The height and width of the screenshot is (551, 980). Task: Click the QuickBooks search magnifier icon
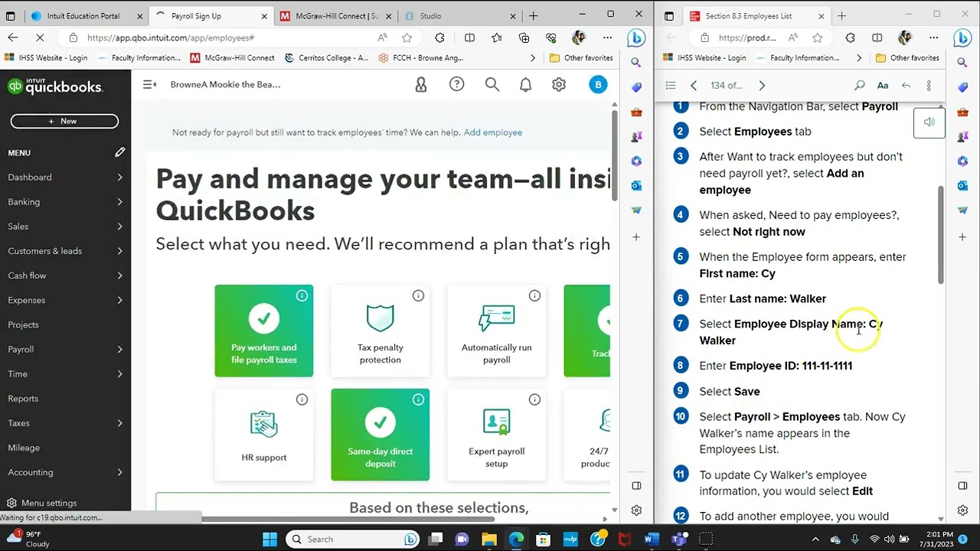click(x=492, y=84)
